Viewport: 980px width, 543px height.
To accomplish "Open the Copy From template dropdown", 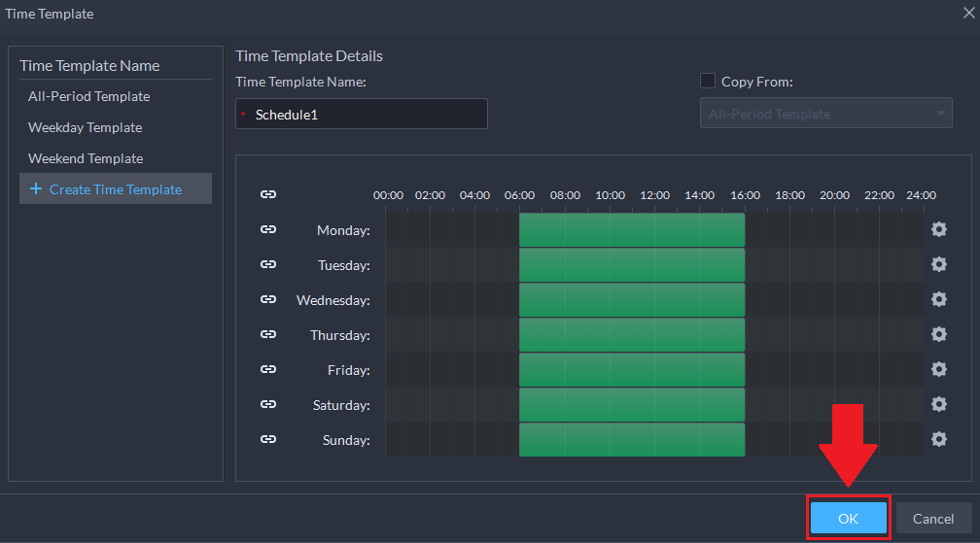I will coord(825,114).
